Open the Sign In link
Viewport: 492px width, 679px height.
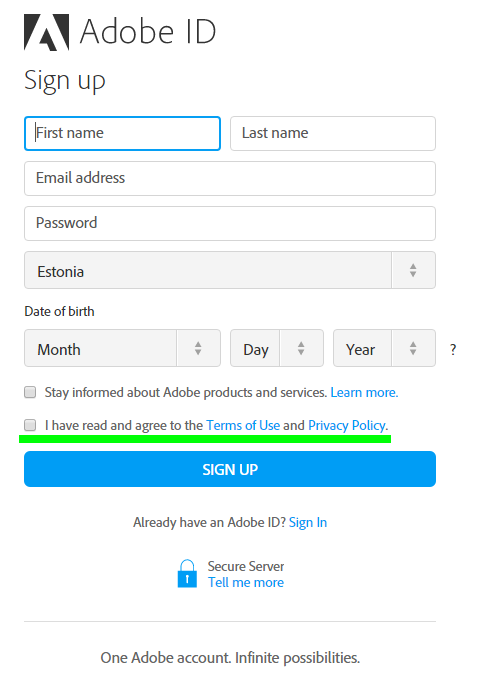coord(308,523)
